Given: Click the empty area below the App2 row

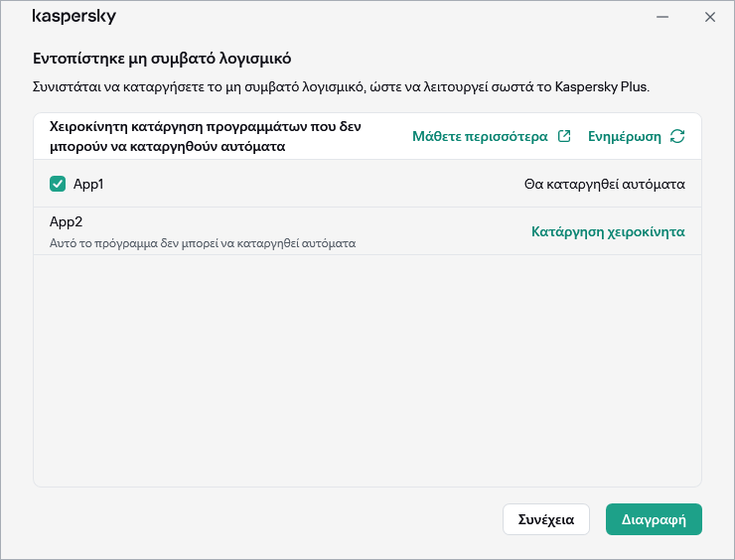Looking at the screenshot, I should [367, 367].
